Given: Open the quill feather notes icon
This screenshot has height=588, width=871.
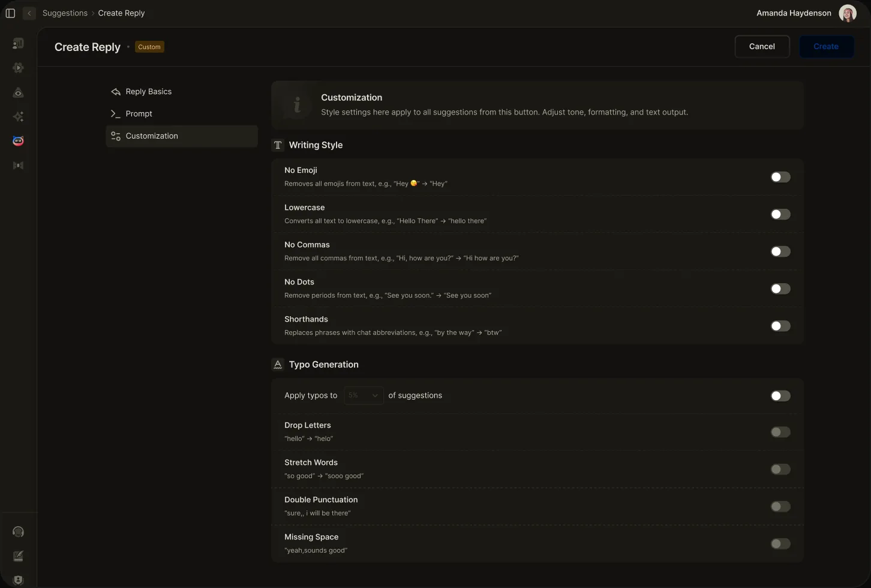Looking at the screenshot, I should (x=18, y=556).
